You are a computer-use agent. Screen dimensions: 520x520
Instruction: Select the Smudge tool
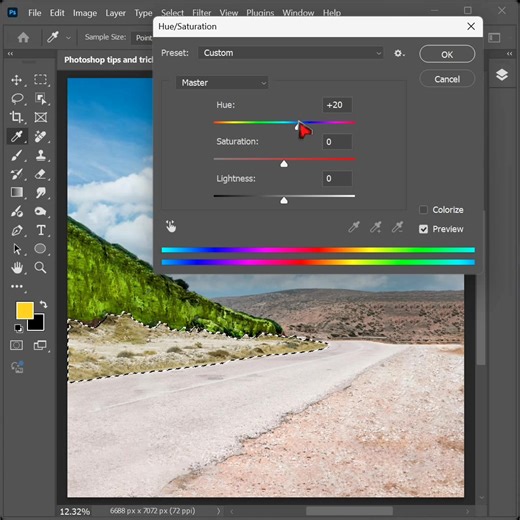(41, 193)
